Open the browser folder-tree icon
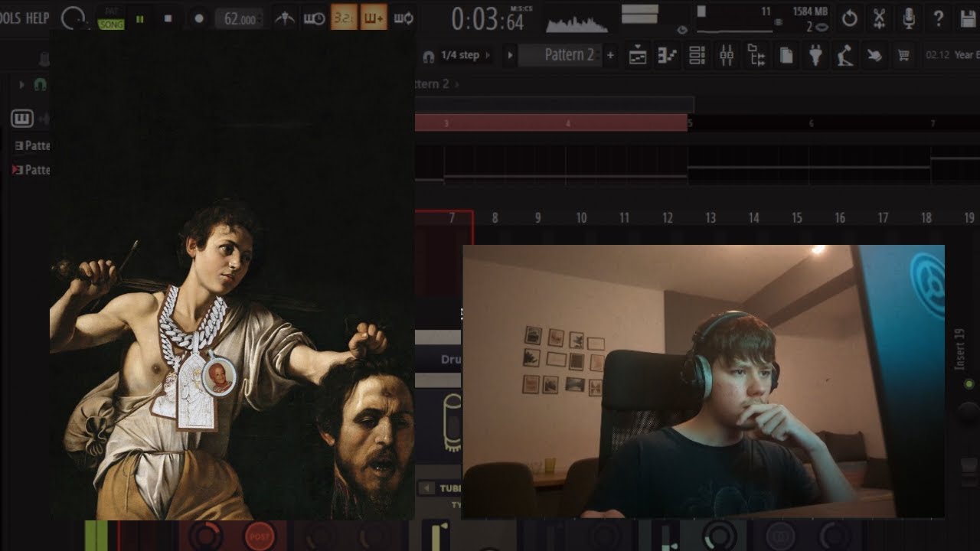Image resolution: width=980 pixels, height=551 pixels. coord(756,55)
